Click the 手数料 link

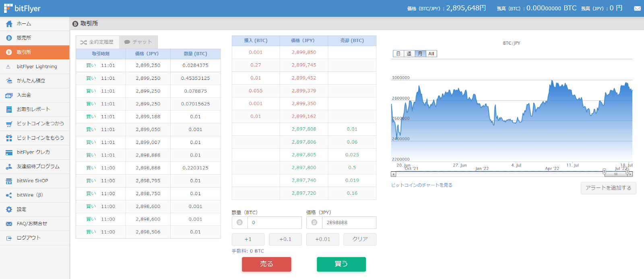pyautogui.click(x=239, y=251)
